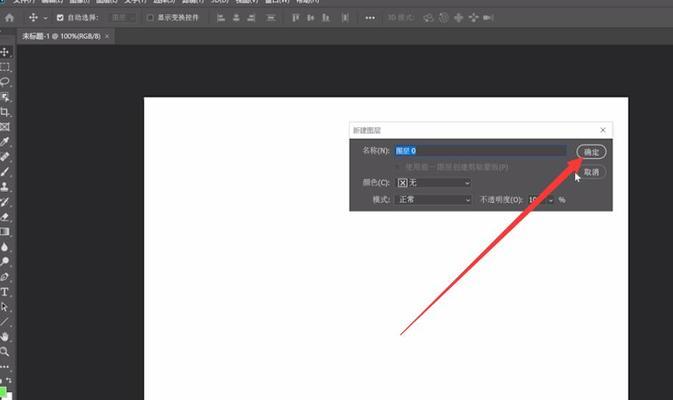Open the Move tool preset picker arrow
The height and width of the screenshot is (400, 673).
point(45,18)
